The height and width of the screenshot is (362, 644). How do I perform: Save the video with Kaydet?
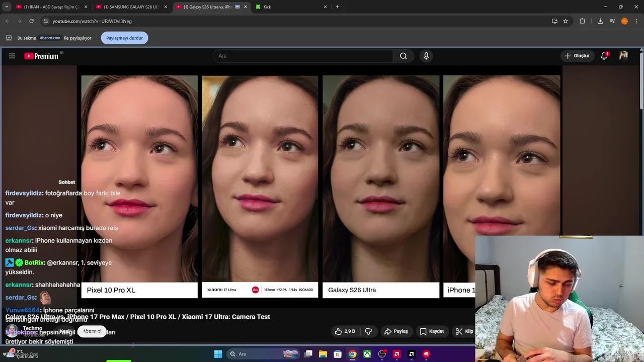tap(432, 331)
